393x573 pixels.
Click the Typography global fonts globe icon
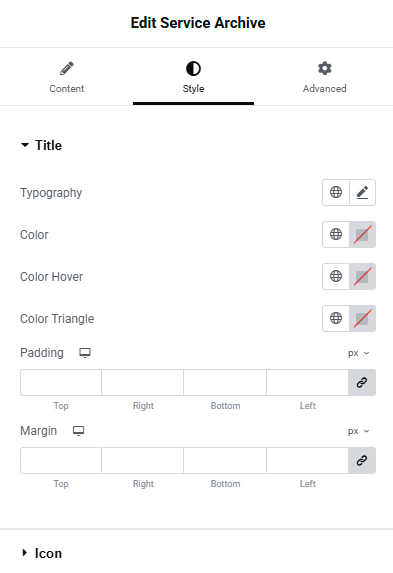click(336, 192)
